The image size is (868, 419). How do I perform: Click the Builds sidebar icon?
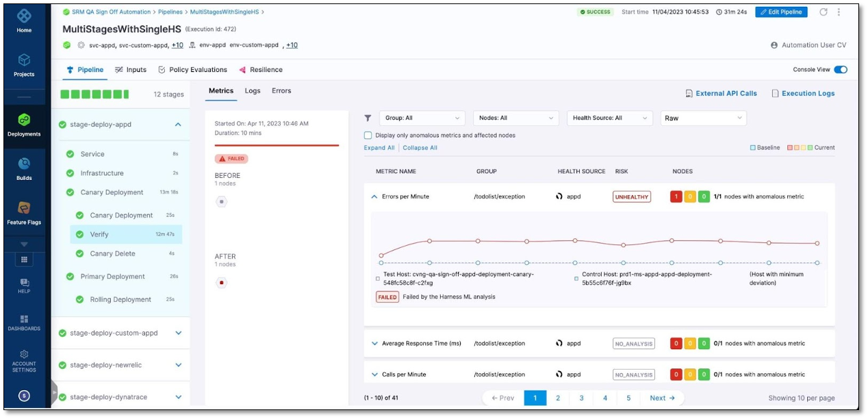[24, 168]
